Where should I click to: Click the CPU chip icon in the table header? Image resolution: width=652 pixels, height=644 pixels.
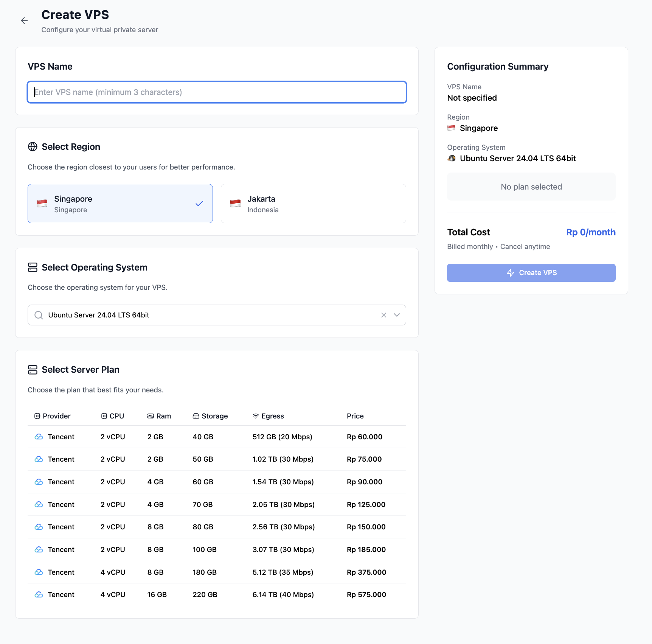coord(104,415)
